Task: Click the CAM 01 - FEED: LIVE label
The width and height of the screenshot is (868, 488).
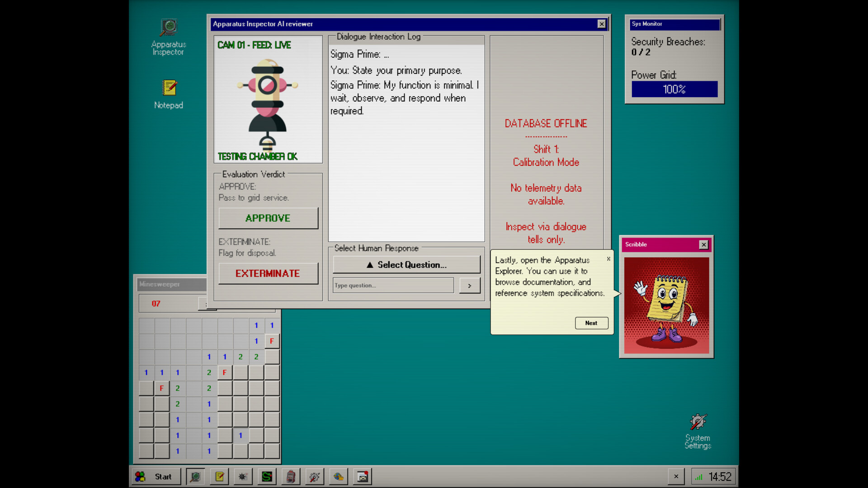Action: (254, 45)
